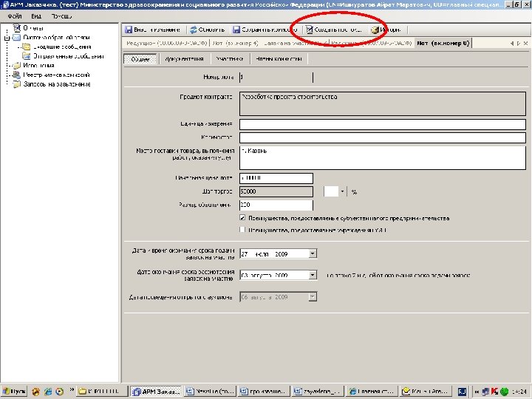Viewport: 532px width, 399px height.
Task: Click the Windows 'Пуск' Start button
Action: pos(14,392)
